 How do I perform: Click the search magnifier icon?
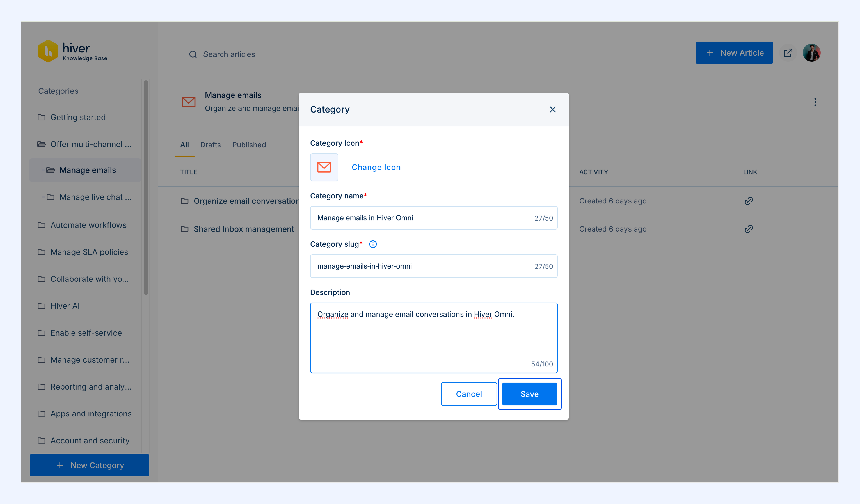[193, 55]
